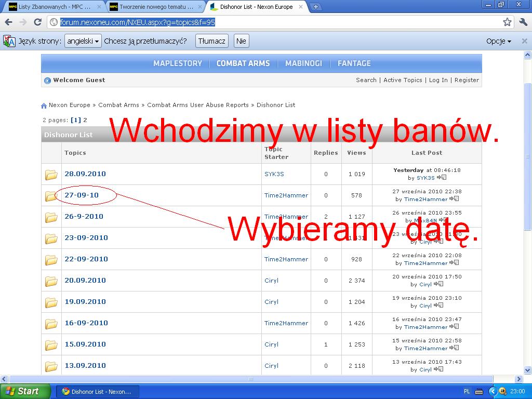The image size is (532, 399).
Task: Open a new tab with the plus button
Action: 315,7
